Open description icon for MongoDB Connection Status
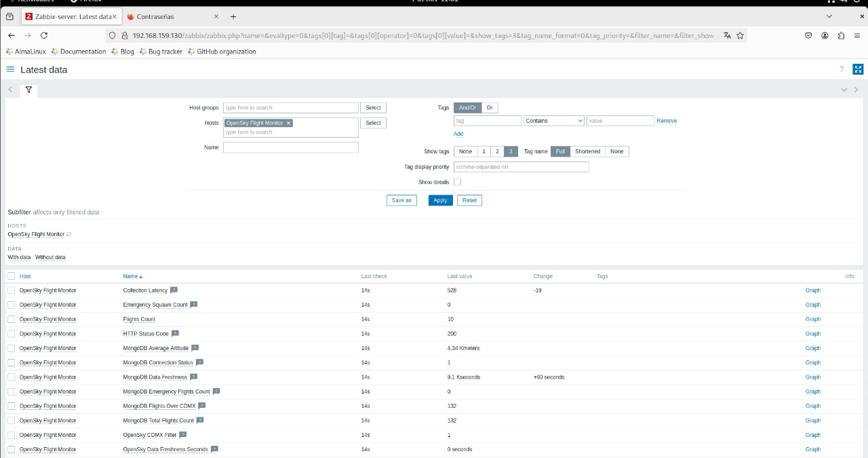The image size is (868, 458). tap(199, 362)
